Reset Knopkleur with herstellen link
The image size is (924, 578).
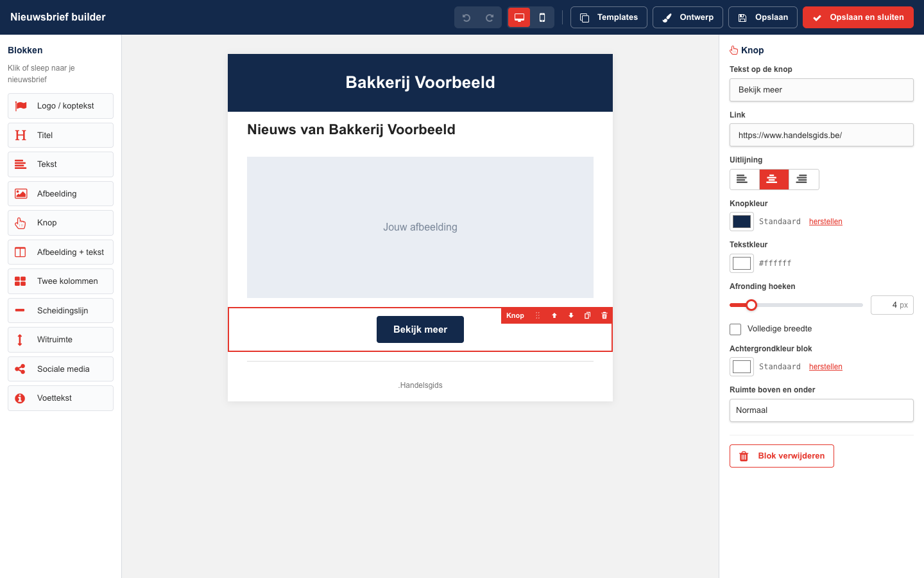click(x=826, y=222)
